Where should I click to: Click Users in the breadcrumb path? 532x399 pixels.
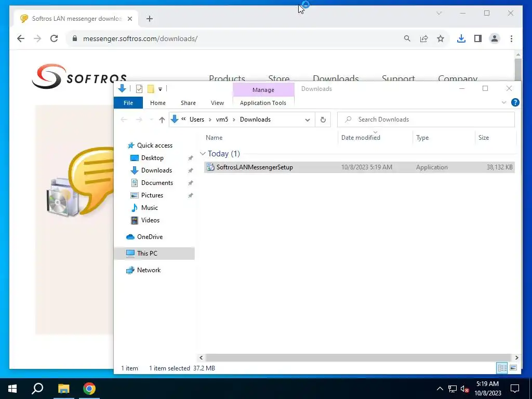click(197, 119)
